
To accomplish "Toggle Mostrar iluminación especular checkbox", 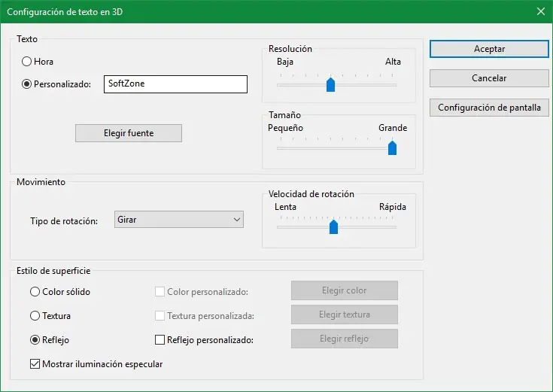I will pyautogui.click(x=35, y=364).
